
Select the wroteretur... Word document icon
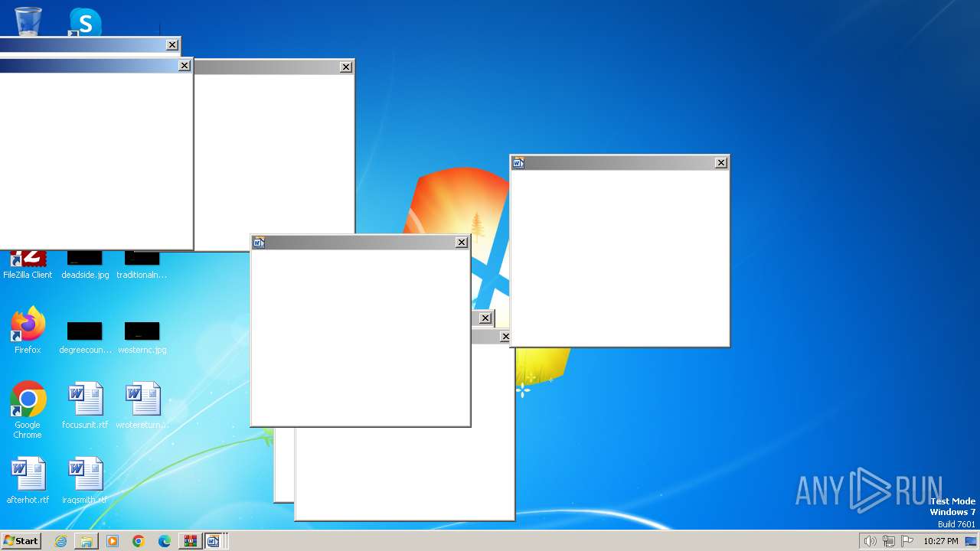(142, 406)
